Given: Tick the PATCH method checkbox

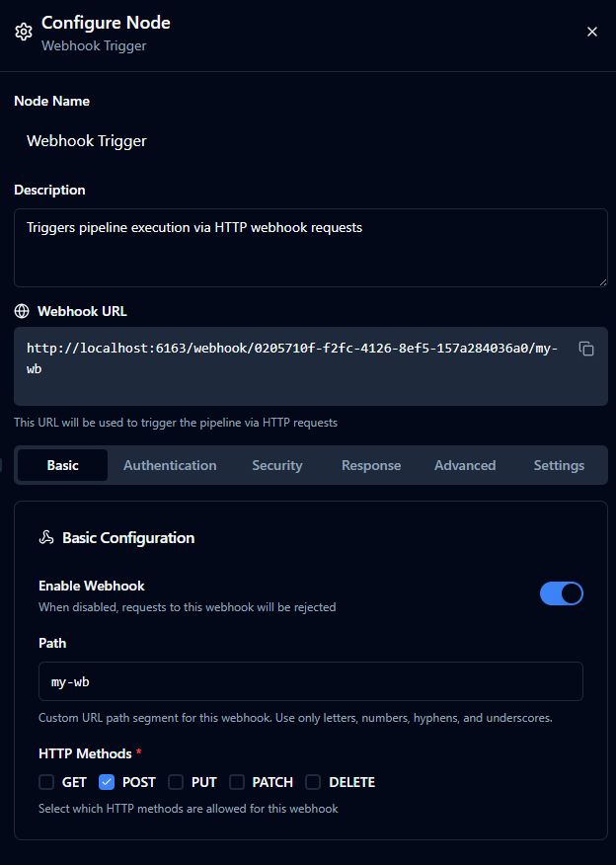Looking at the screenshot, I should (237, 782).
